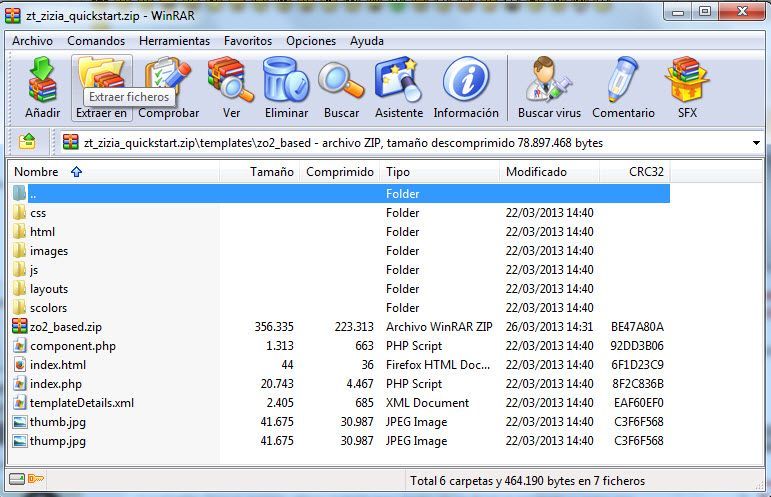This screenshot has height=497, width=771.
Task: Go up one folder level icon
Action: (x=27, y=143)
